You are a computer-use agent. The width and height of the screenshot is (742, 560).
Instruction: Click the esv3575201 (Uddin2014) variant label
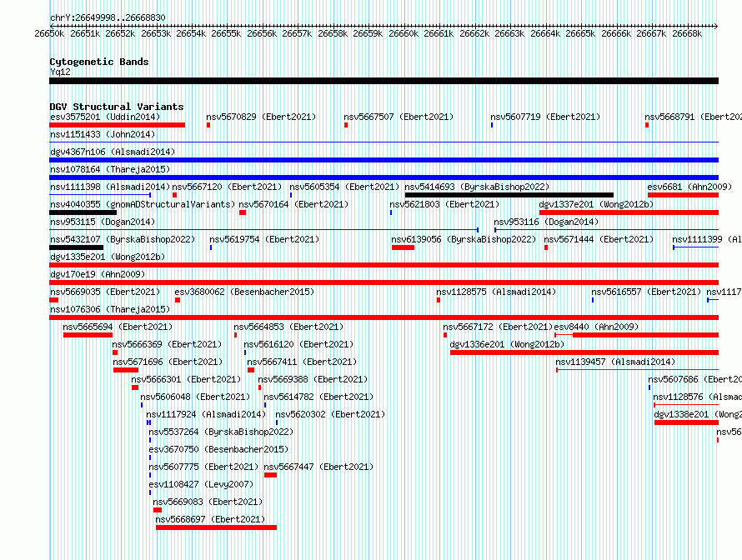coord(105,117)
